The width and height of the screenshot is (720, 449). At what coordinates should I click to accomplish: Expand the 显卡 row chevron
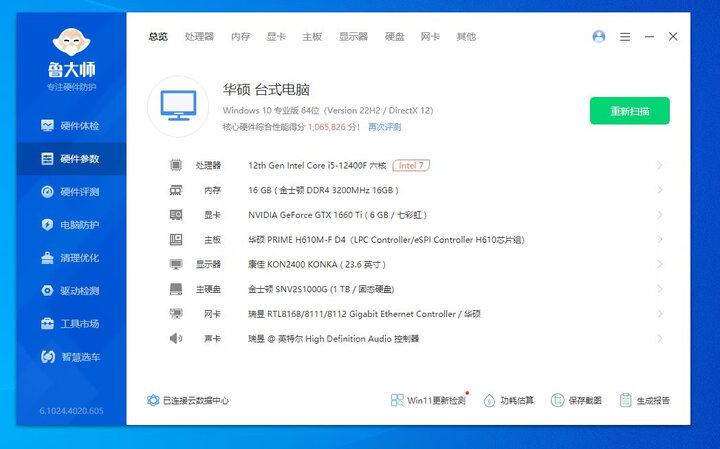click(660, 214)
